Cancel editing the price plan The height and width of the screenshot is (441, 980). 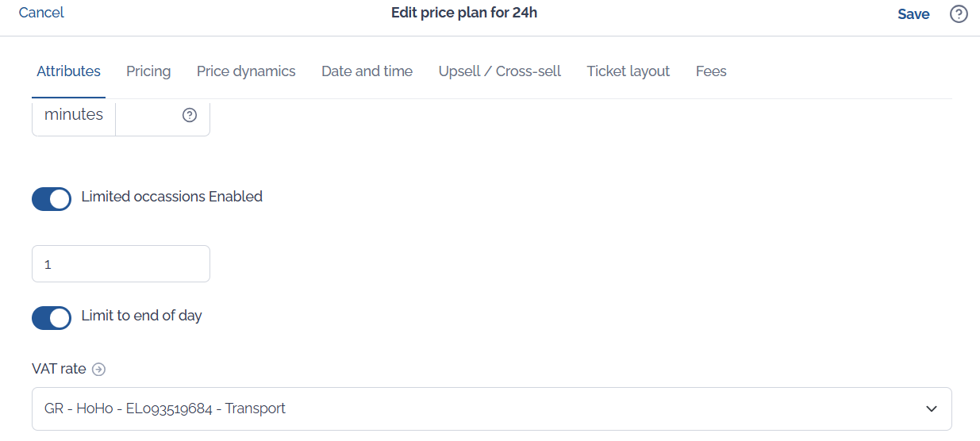(41, 13)
